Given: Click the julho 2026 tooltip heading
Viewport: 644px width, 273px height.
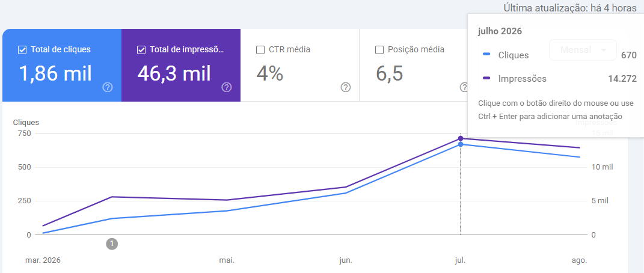Looking at the screenshot, I should 500,32.
